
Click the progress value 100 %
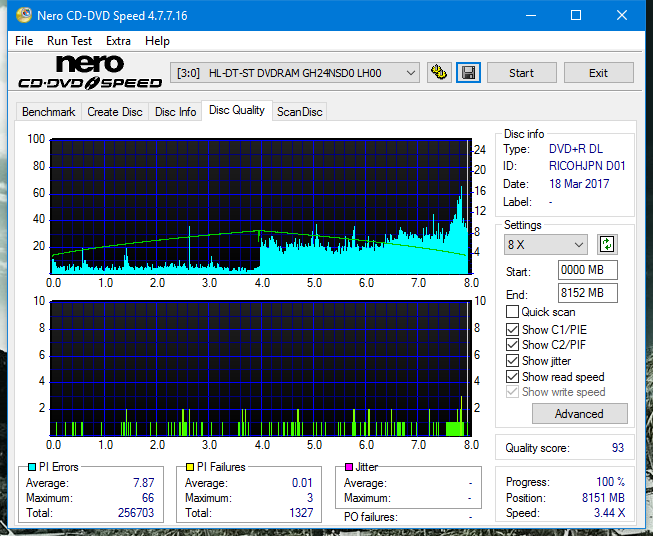(611, 482)
